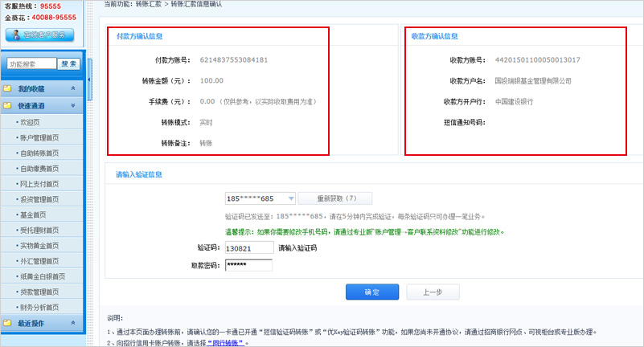This screenshot has height=347, width=644.
Task: Click the 取款密码 password field
Action: (x=248, y=265)
